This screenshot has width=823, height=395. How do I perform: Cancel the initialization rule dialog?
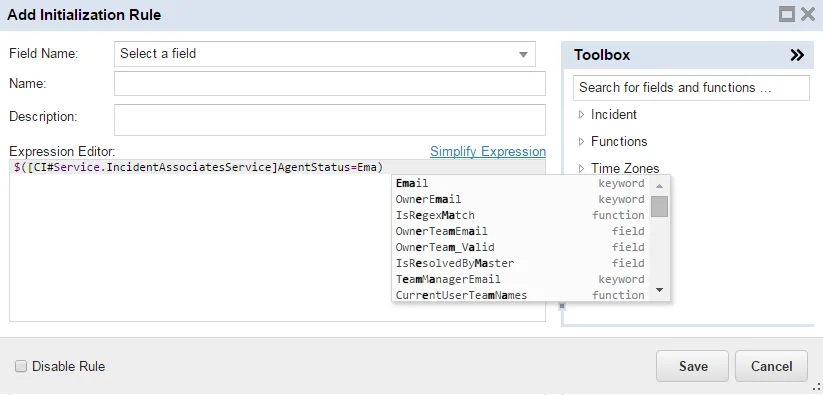[x=771, y=366]
